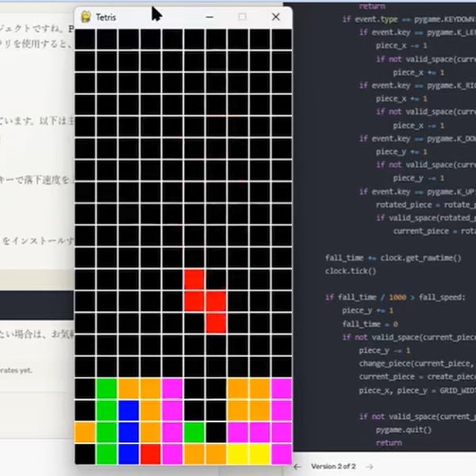Screen dimensions: 476x476
Task: Click the "current_piece = create_piece" code line
Action: tap(418, 377)
